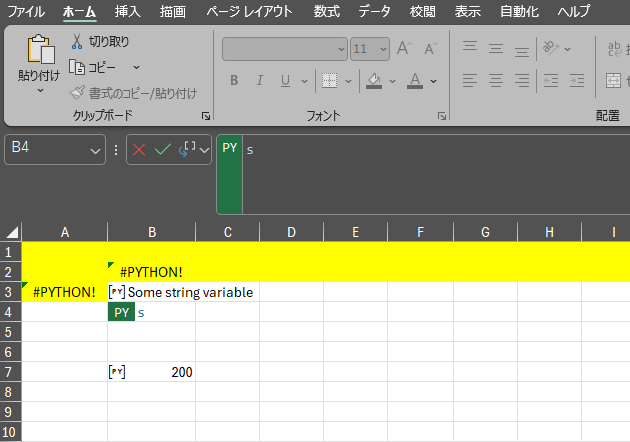
Task: Apply font color A
Action: pyautogui.click(x=415, y=81)
